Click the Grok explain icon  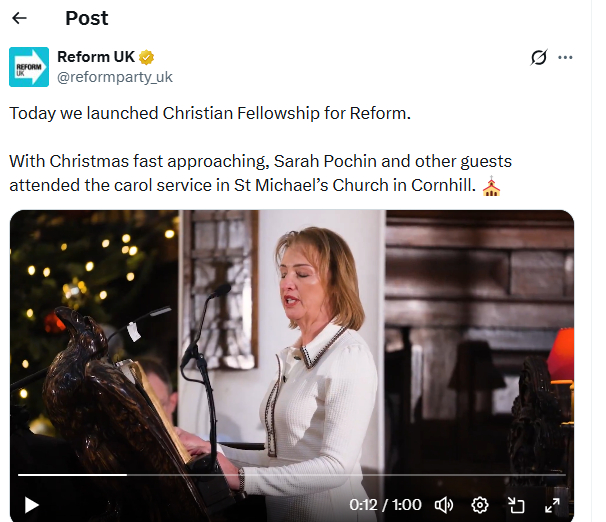(x=539, y=57)
